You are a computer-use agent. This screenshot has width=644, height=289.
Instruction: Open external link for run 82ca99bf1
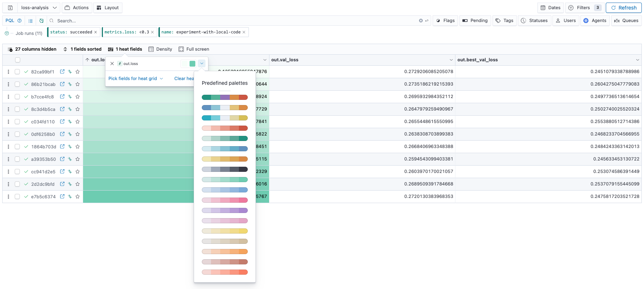coord(62,72)
